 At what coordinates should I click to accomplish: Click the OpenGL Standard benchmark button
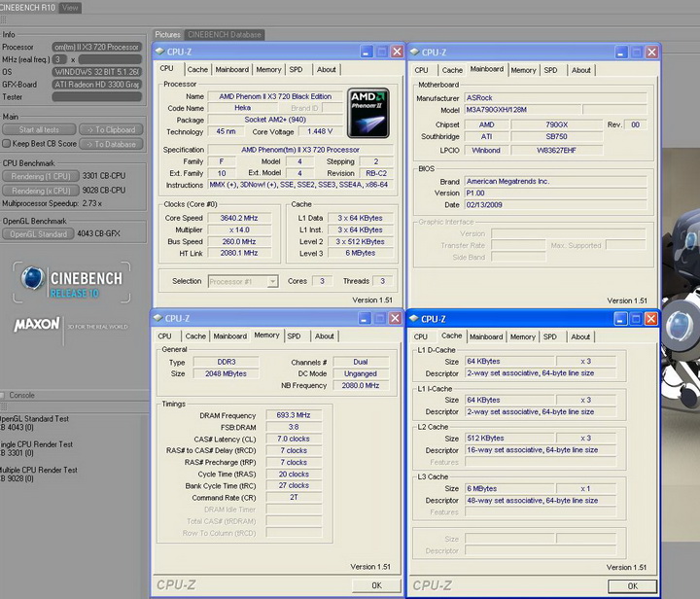(x=39, y=234)
